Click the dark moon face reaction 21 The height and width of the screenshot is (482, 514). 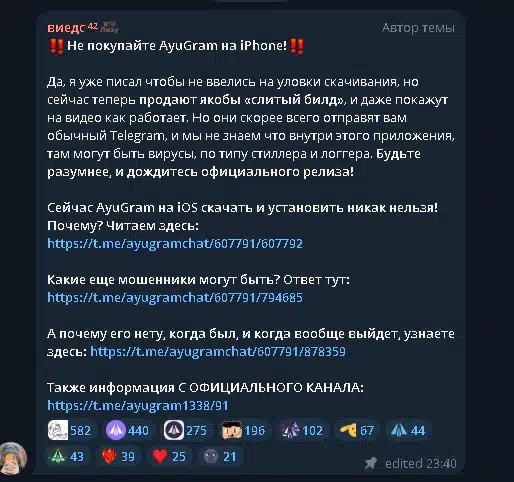point(220,456)
